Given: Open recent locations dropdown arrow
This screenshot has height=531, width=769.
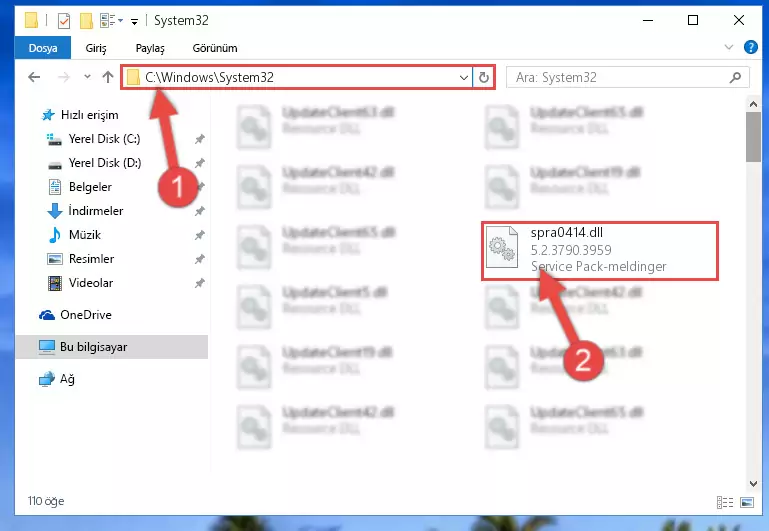Looking at the screenshot, I should (87, 76).
